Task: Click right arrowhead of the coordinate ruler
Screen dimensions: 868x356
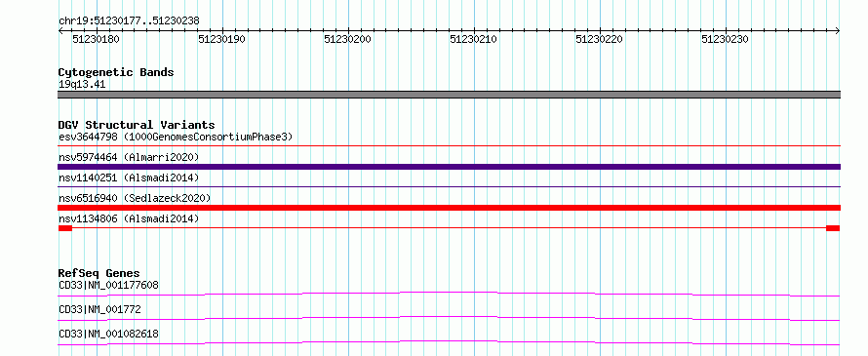Action: [x=838, y=30]
